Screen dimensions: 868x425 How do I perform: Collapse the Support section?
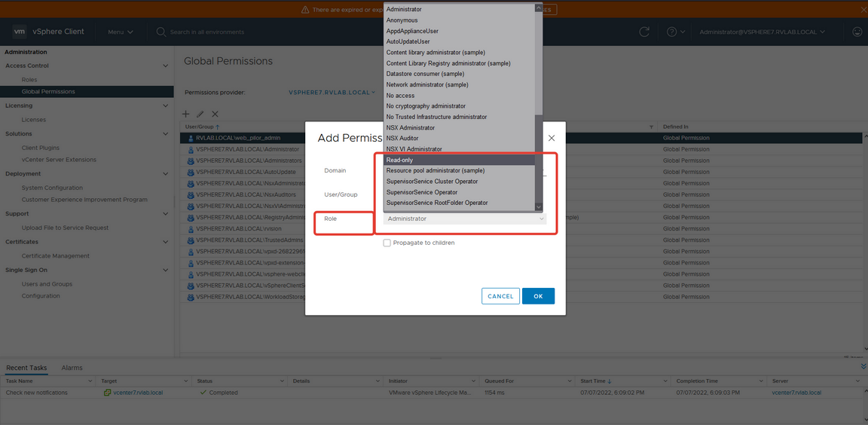(165, 213)
